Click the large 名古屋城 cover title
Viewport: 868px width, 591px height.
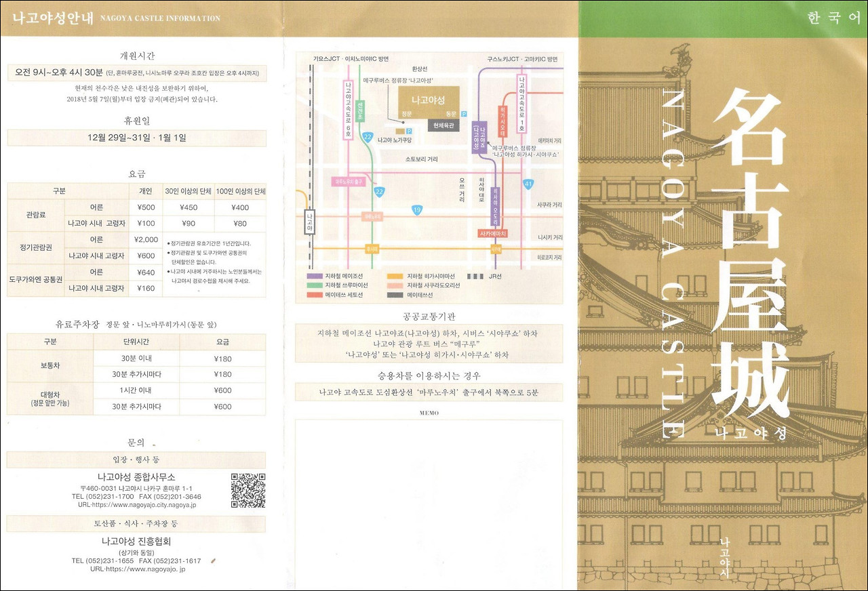(751, 254)
